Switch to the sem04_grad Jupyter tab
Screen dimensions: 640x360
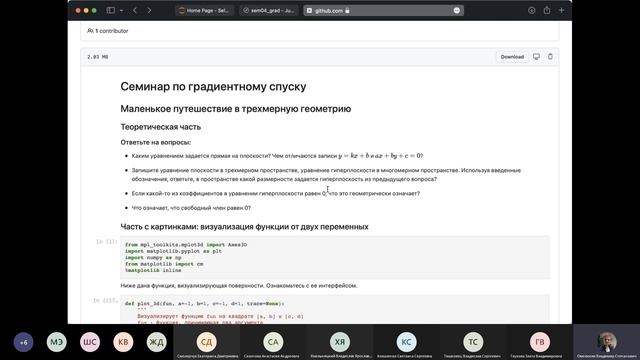pos(269,11)
